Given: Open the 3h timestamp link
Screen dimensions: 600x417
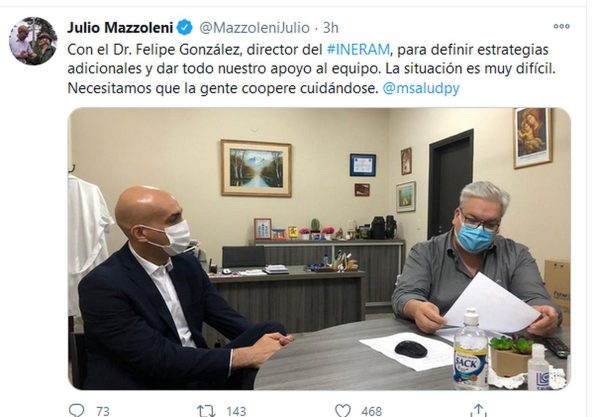Looking at the screenshot, I should pos(331,28).
